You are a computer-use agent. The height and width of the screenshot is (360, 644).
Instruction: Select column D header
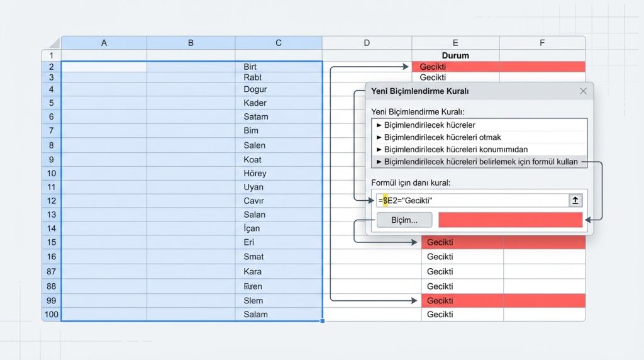tap(367, 43)
